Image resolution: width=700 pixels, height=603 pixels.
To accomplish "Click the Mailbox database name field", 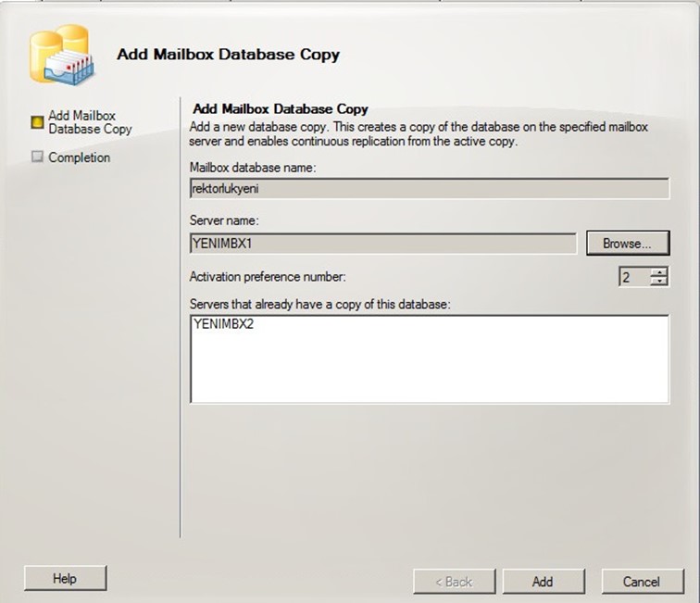I will pyautogui.click(x=429, y=188).
